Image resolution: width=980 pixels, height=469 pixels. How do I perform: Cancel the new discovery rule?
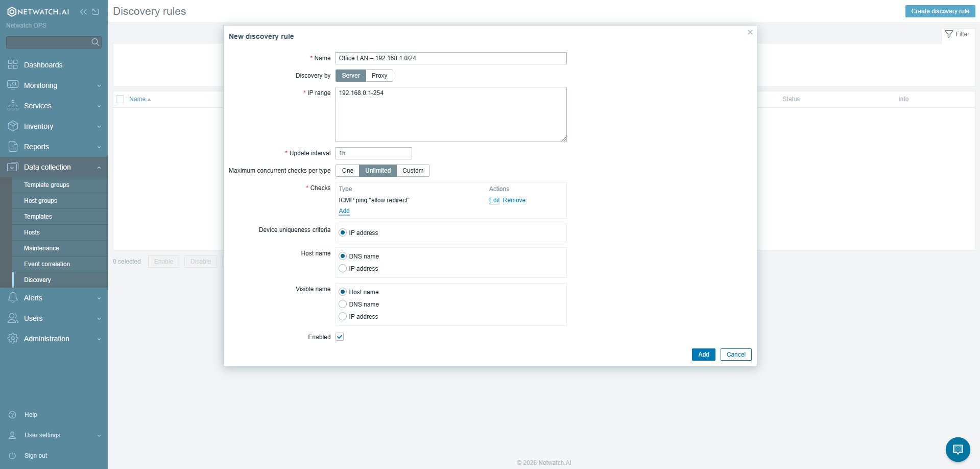point(736,355)
